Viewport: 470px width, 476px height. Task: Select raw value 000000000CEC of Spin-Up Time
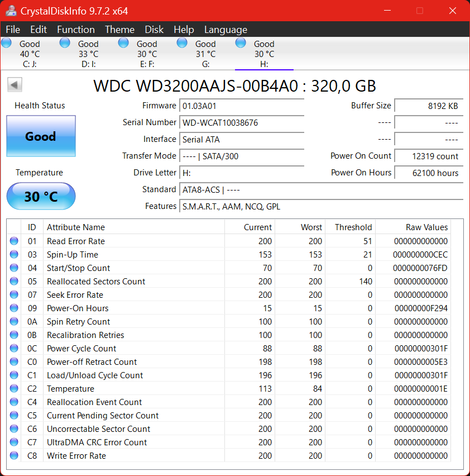pyautogui.click(x=420, y=254)
